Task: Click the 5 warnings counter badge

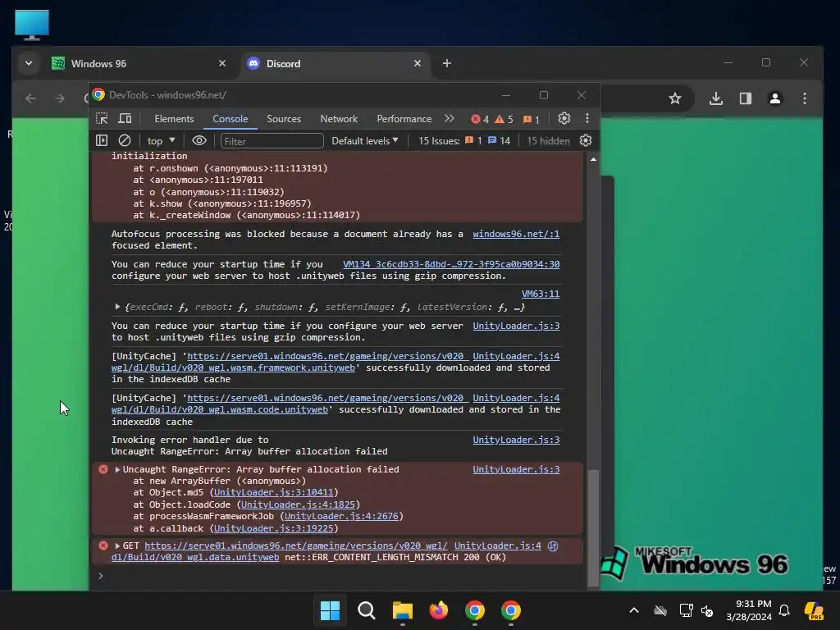Action: pos(504,119)
